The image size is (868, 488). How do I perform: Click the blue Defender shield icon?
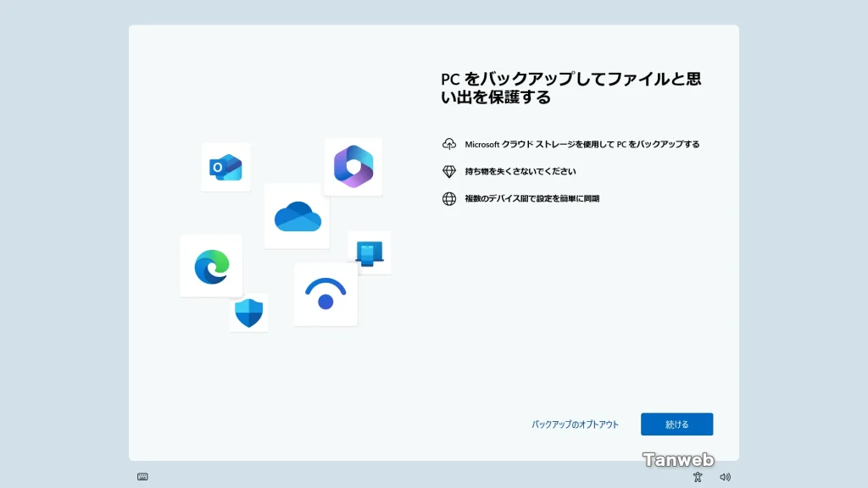coord(249,313)
